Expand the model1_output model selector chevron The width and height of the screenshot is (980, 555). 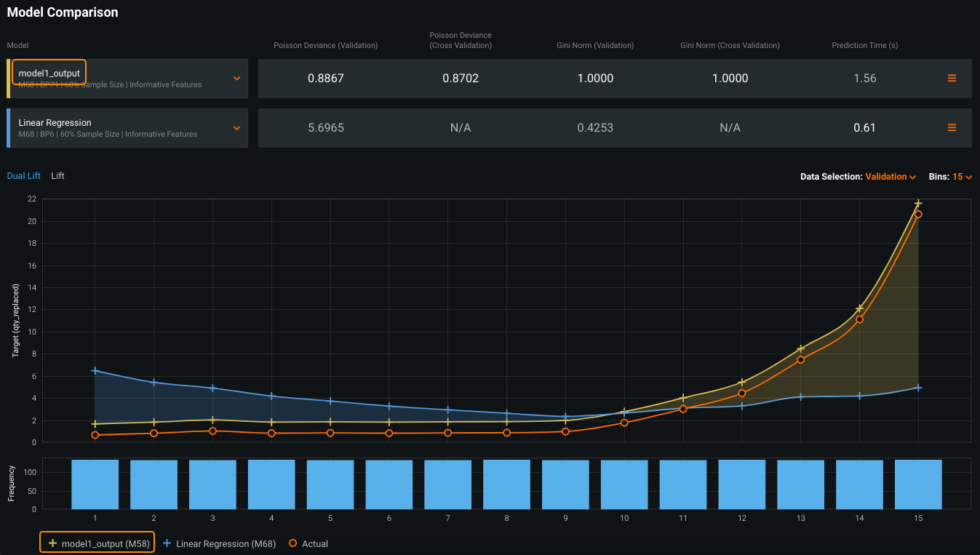(236, 79)
